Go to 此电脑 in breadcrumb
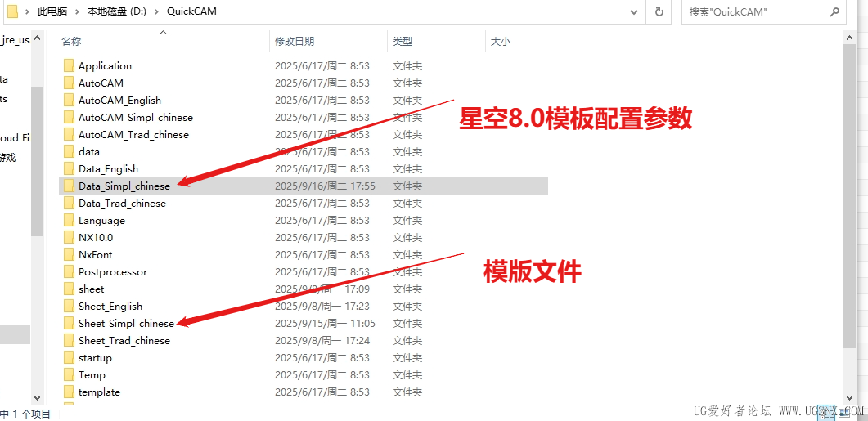This screenshot has width=868, height=421. [x=51, y=11]
